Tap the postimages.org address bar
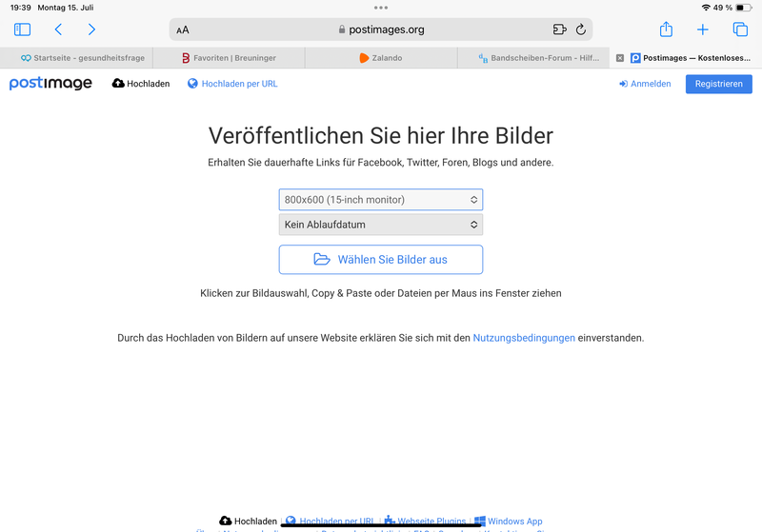This screenshot has width=762, height=532. click(x=382, y=30)
